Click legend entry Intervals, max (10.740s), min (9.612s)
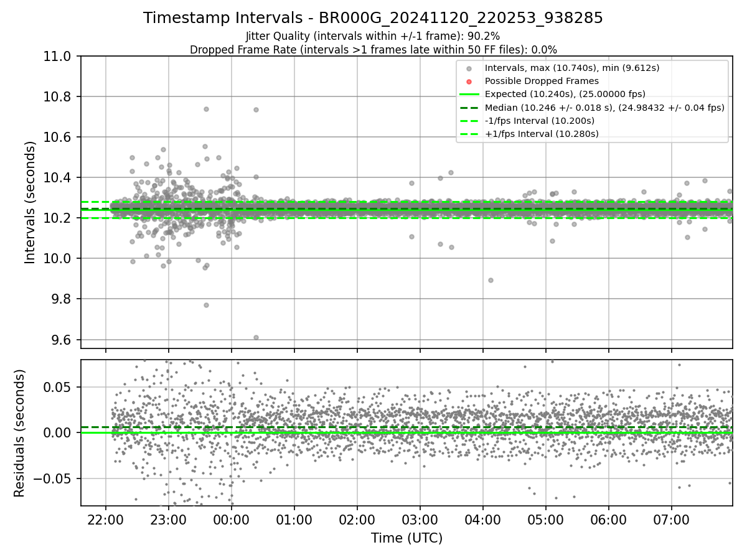Viewport: 747px width, 560px height. coord(571,68)
